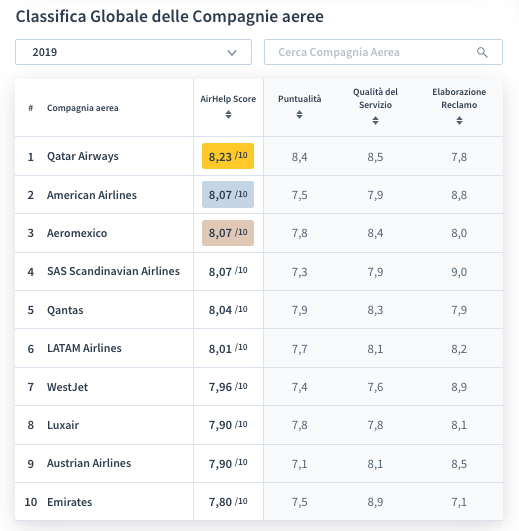Sort by Elaborazione Reclamo arrows
The image size is (519, 531).
tap(459, 120)
